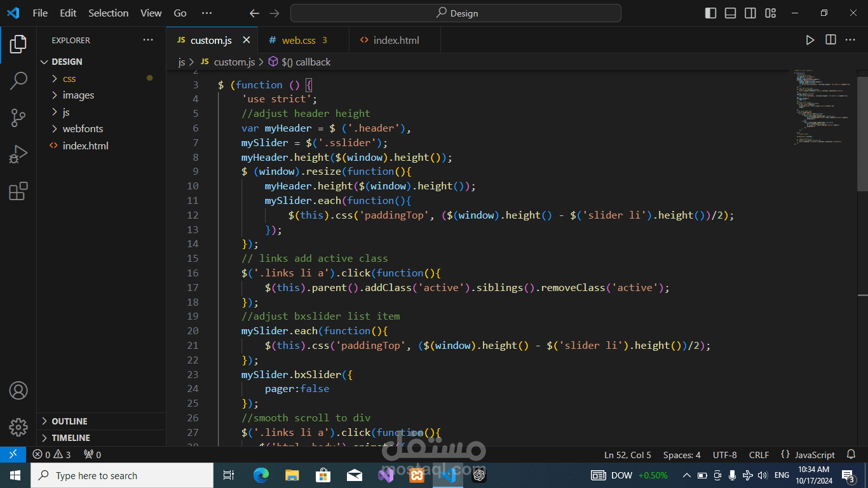
Task: Open editor More Actions ellipsis
Action: tap(850, 40)
